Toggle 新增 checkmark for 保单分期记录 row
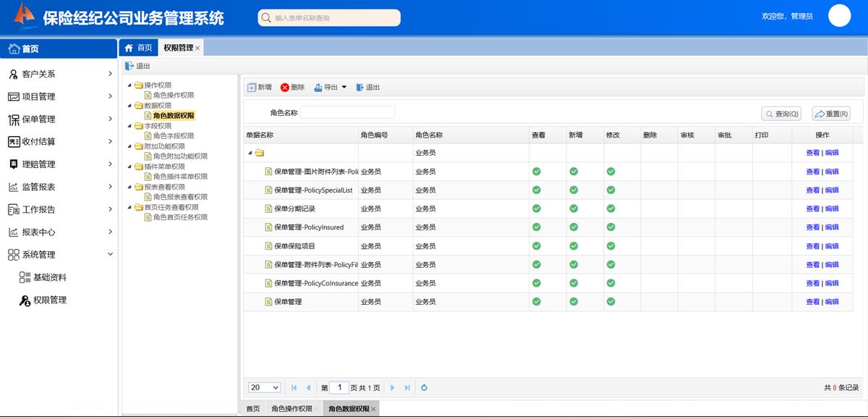868x417 pixels. click(x=574, y=208)
